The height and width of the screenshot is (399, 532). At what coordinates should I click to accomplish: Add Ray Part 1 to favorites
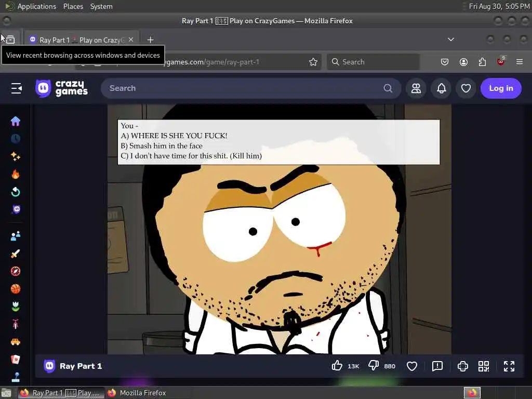point(412,366)
